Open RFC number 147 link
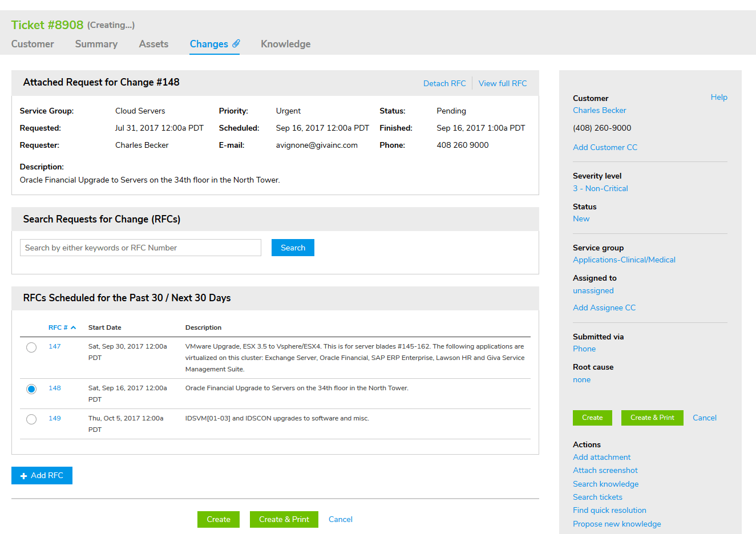The height and width of the screenshot is (534, 756). click(x=55, y=346)
